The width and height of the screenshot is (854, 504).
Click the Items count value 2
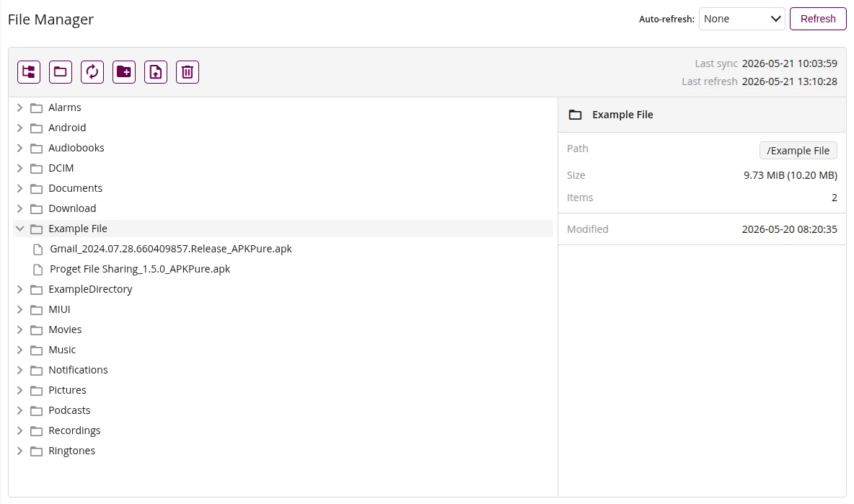coord(834,198)
